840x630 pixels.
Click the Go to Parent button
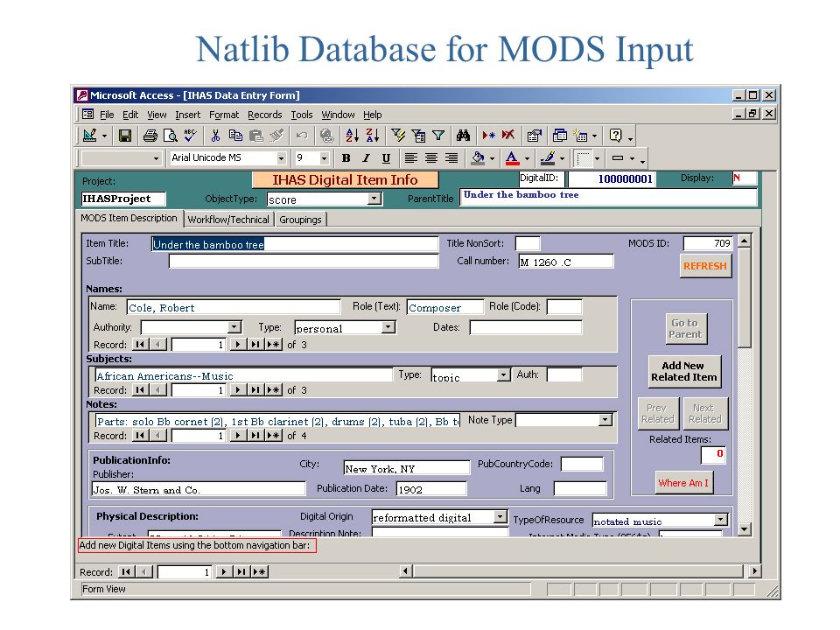point(684,328)
